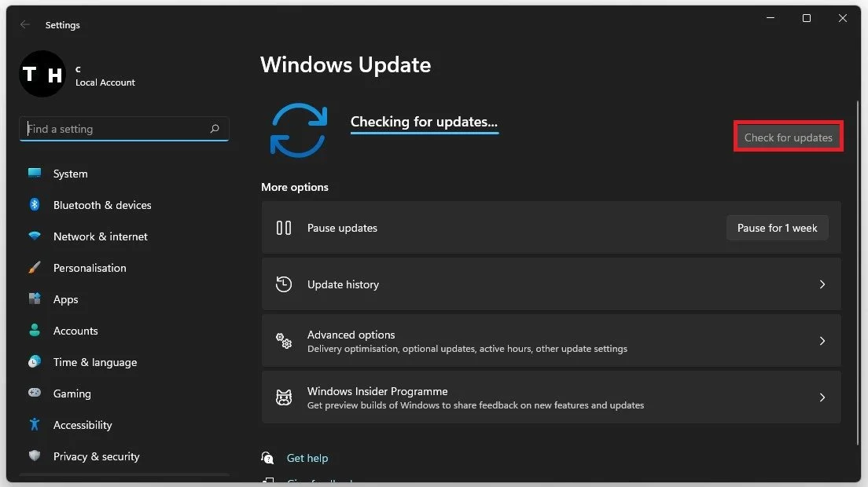The image size is (868, 487).
Task: Click the Get help chat icon
Action: click(x=267, y=458)
